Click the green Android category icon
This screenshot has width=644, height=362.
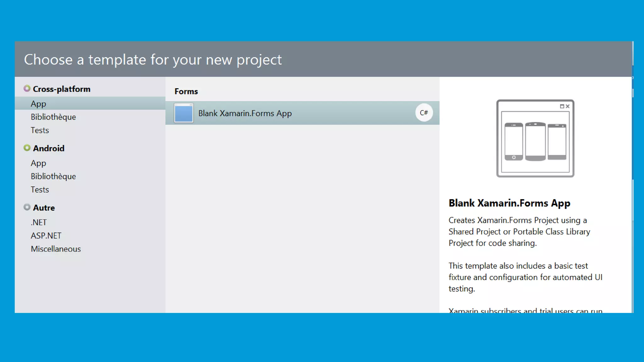(x=27, y=148)
